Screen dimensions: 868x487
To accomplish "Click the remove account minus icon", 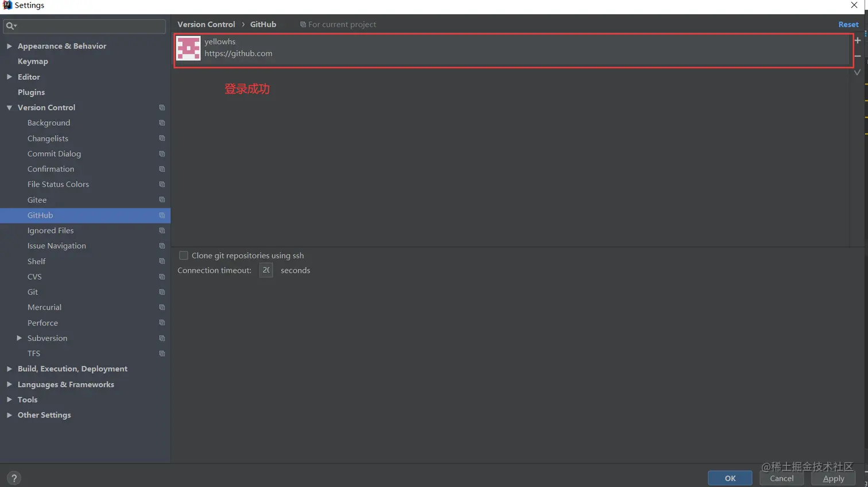I will click(858, 56).
